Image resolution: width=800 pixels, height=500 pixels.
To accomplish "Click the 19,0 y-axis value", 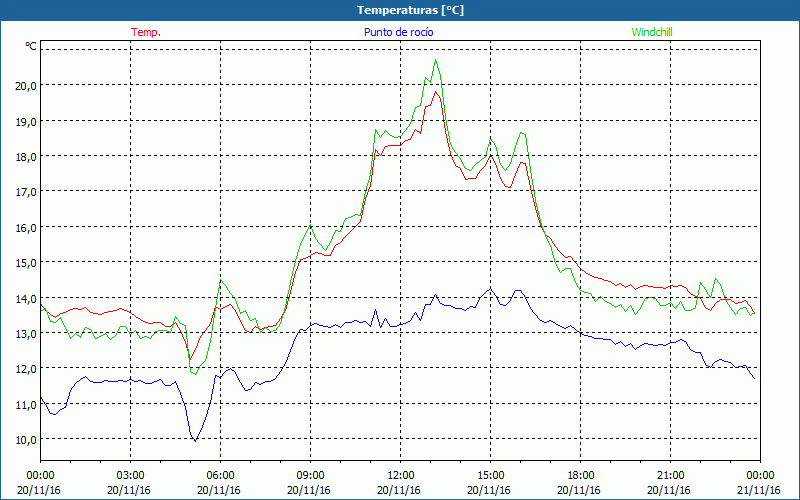I will pyautogui.click(x=26, y=121).
